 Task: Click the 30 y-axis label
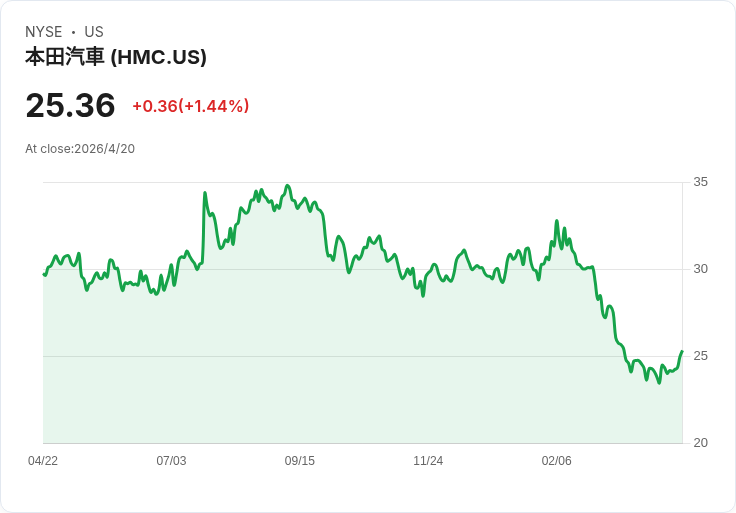tap(700, 269)
